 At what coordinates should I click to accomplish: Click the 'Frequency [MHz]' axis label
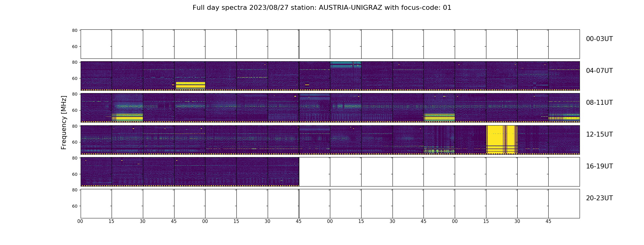(64, 123)
